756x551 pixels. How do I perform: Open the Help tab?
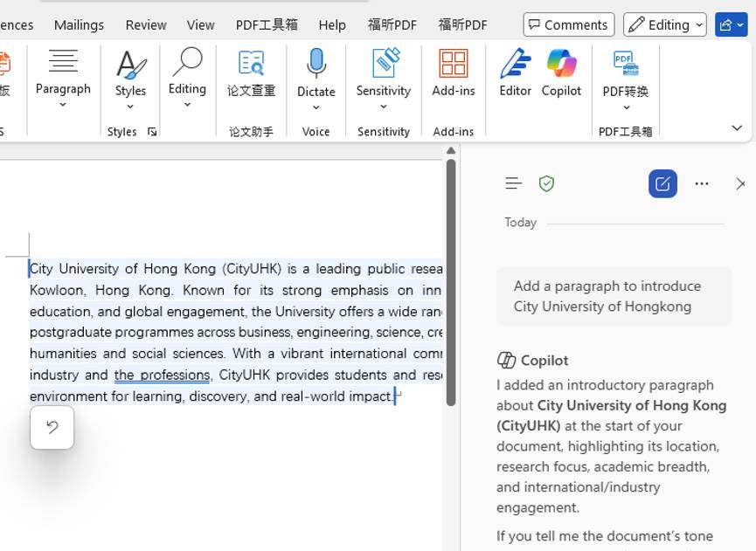pyautogui.click(x=332, y=25)
